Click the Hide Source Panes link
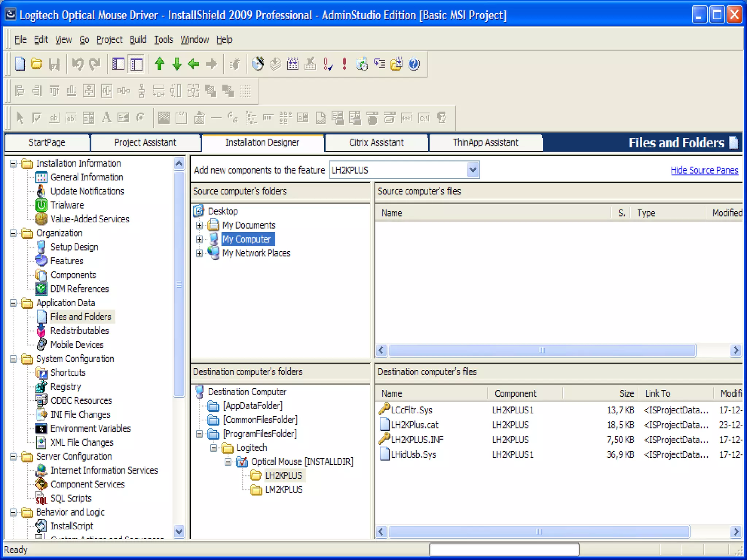 click(704, 170)
